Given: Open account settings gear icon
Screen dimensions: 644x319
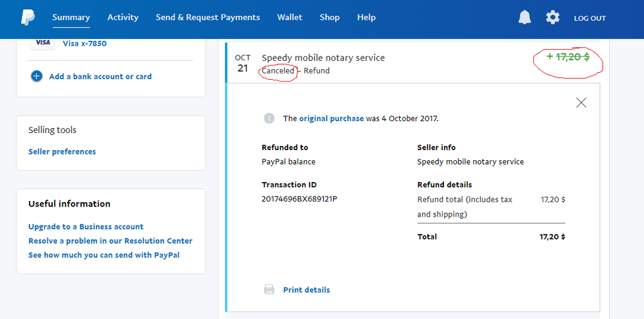Looking at the screenshot, I should pyautogui.click(x=553, y=18).
